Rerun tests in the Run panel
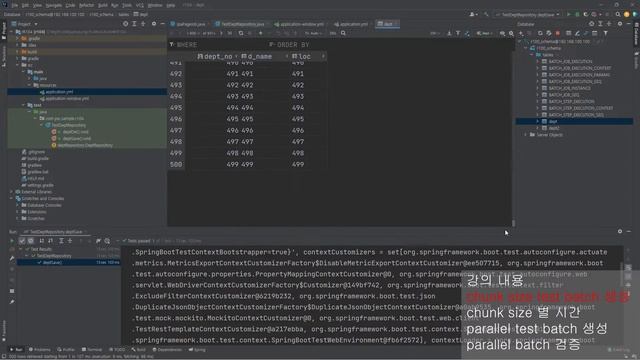640x360 pixels. point(12,241)
